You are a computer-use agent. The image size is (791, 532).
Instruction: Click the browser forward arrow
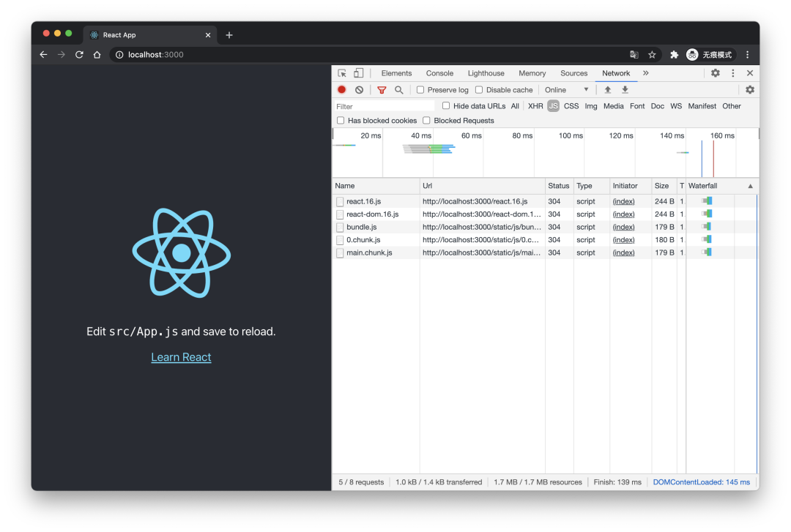[62, 54]
